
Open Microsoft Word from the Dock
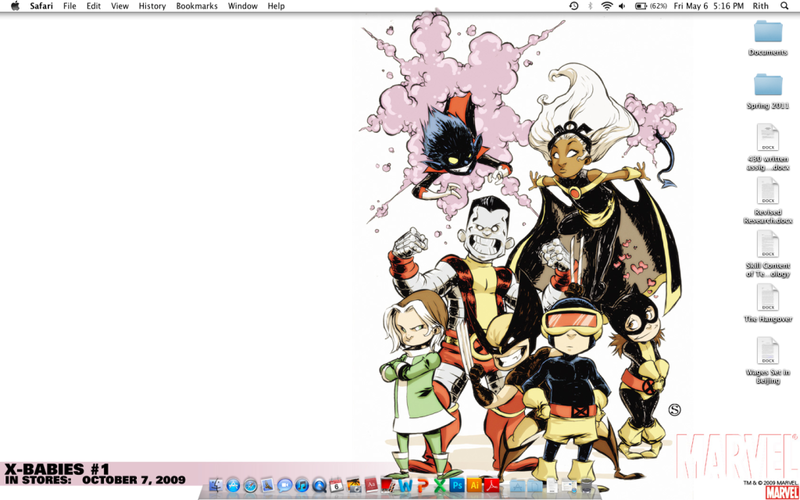[406, 485]
